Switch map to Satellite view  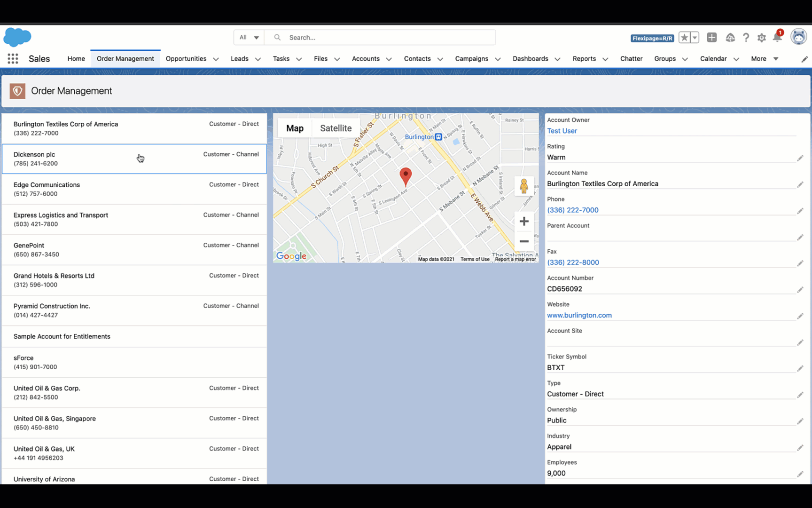[336, 128]
